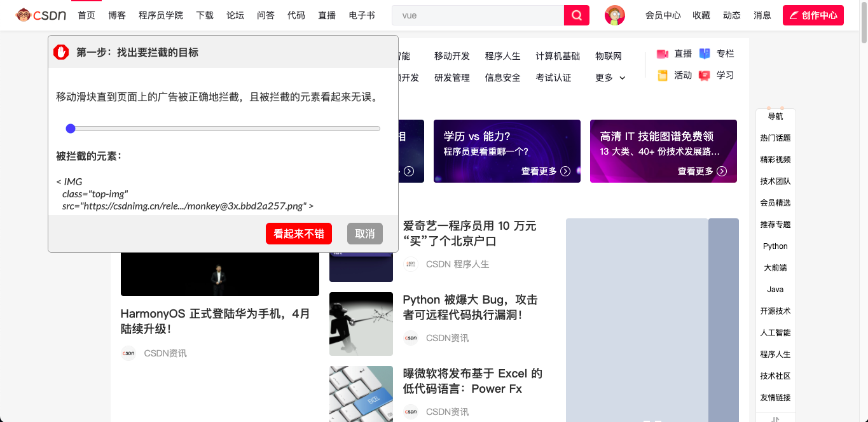
Task: Open 爱奇艺一程序员 article title
Action: click(x=470, y=234)
